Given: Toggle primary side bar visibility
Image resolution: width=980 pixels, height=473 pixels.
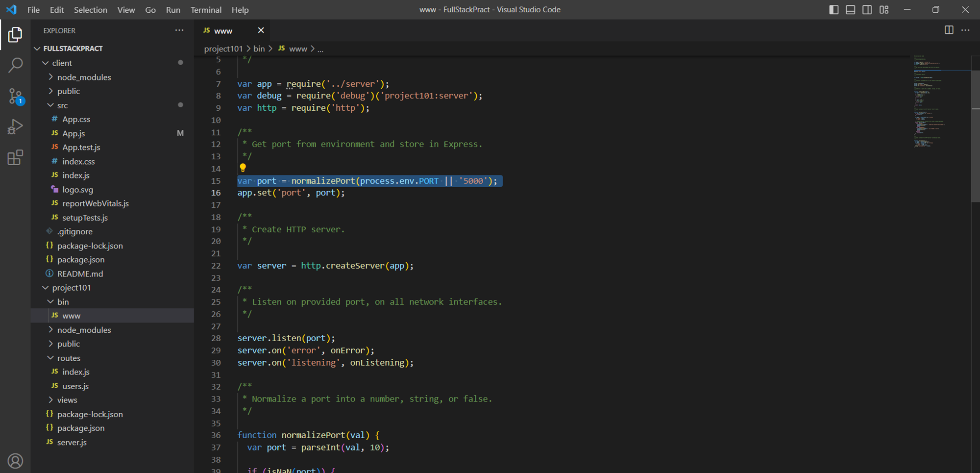Looking at the screenshot, I should [x=833, y=10].
